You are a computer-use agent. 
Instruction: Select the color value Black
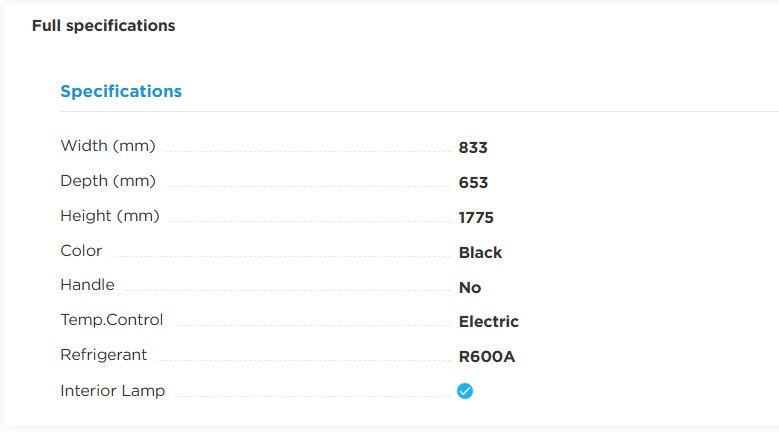480,253
